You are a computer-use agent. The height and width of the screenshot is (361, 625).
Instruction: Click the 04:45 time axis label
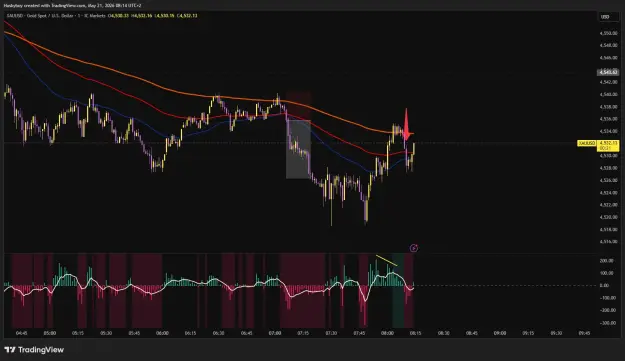coord(22,333)
